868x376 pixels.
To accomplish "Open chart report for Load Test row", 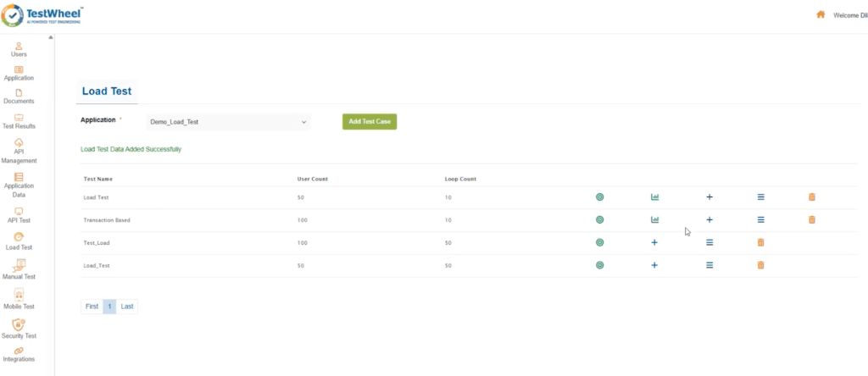I will pyautogui.click(x=654, y=196).
